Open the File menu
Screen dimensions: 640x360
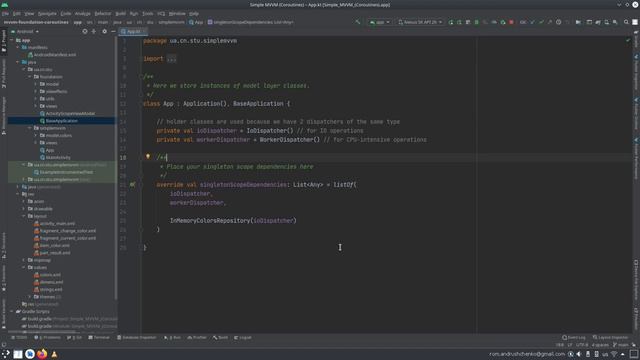5,13
